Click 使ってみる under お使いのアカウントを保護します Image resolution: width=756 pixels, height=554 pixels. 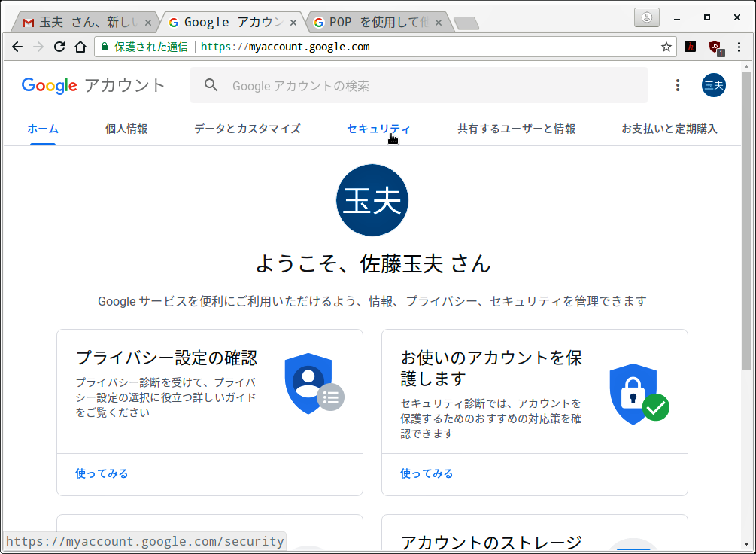[427, 473]
